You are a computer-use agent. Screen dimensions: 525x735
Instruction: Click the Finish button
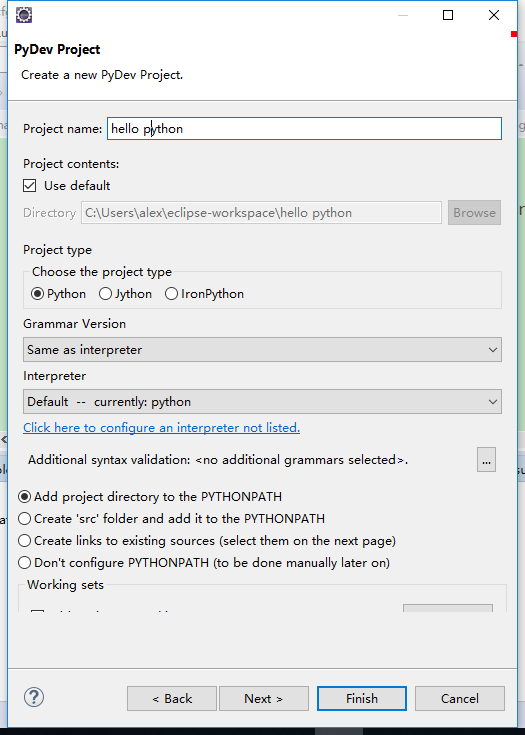(x=361, y=698)
